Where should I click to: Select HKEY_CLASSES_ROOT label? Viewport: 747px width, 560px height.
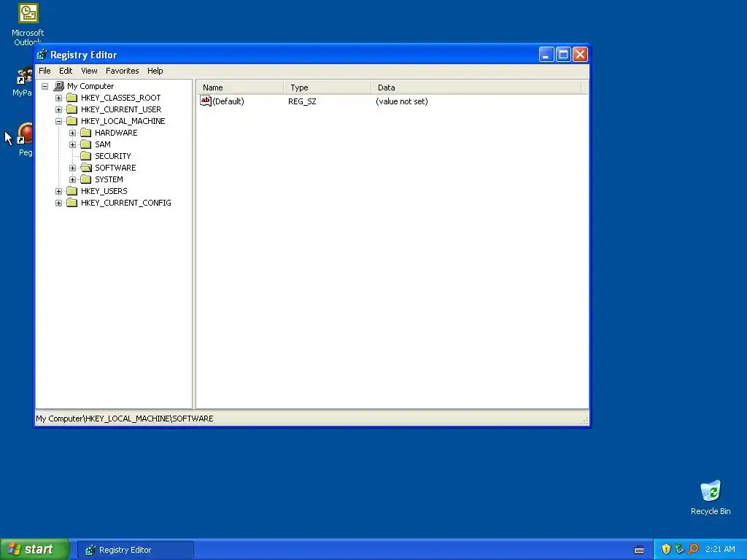click(120, 98)
